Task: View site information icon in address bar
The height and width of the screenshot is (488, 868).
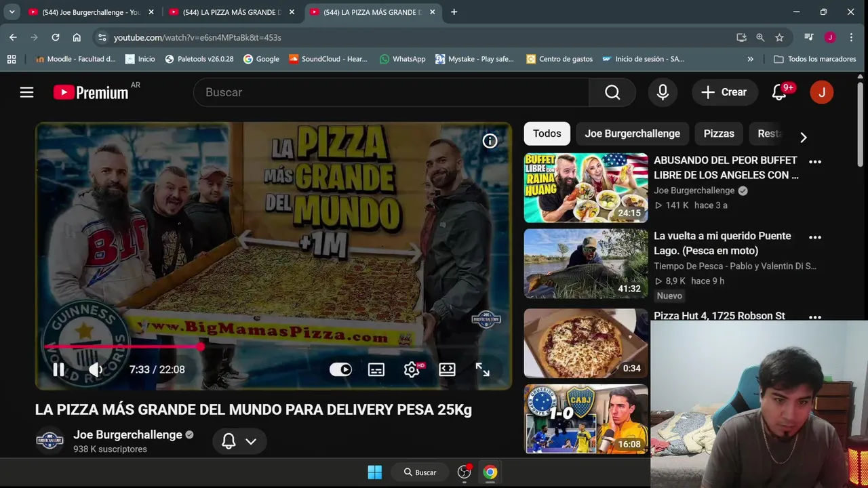Action: click(x=102, y=37)
